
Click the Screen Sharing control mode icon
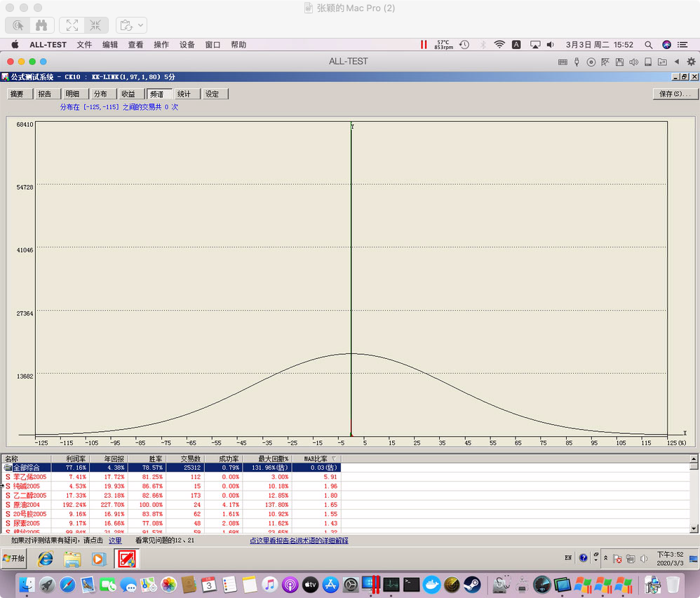click(18, 25)
